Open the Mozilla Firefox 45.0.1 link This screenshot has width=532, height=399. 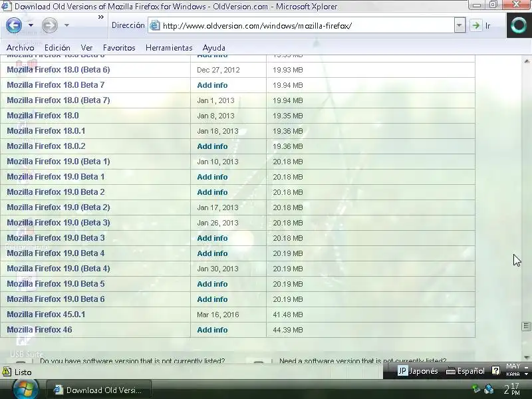pyautogui.click(x=46, y=314)
